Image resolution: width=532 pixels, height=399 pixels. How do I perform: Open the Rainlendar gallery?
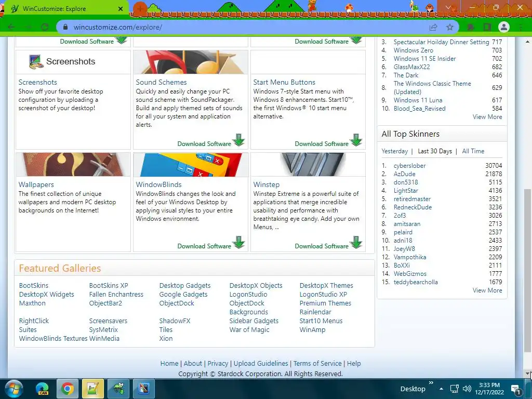(x=315, y=312)
